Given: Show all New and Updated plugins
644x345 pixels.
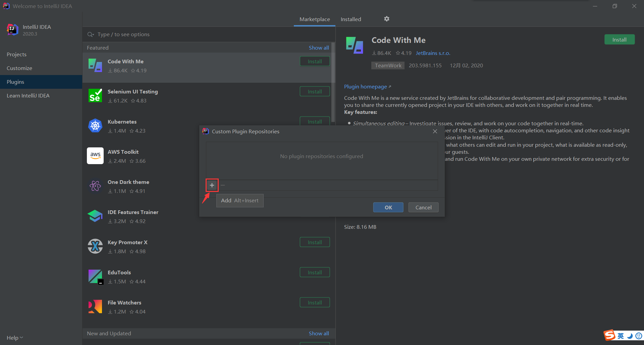Looking at the screenshot, I should [x=319, y=333].
